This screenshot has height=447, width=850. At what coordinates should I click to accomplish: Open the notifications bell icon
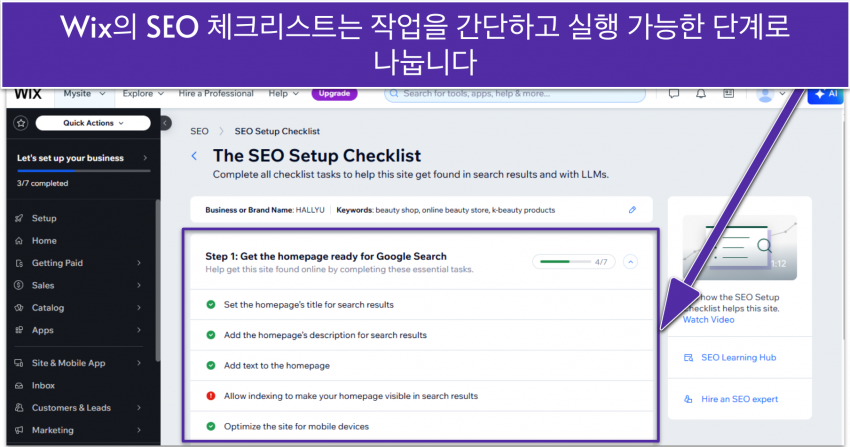[701, 94]
